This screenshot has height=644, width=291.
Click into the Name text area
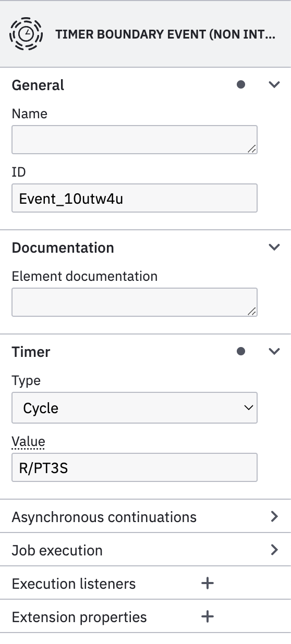point(135,140)
